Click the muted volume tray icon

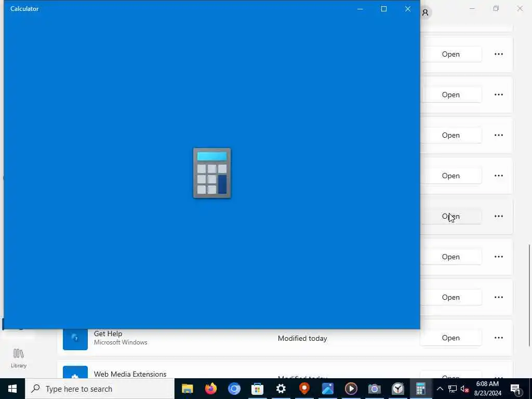pos(464,389)
